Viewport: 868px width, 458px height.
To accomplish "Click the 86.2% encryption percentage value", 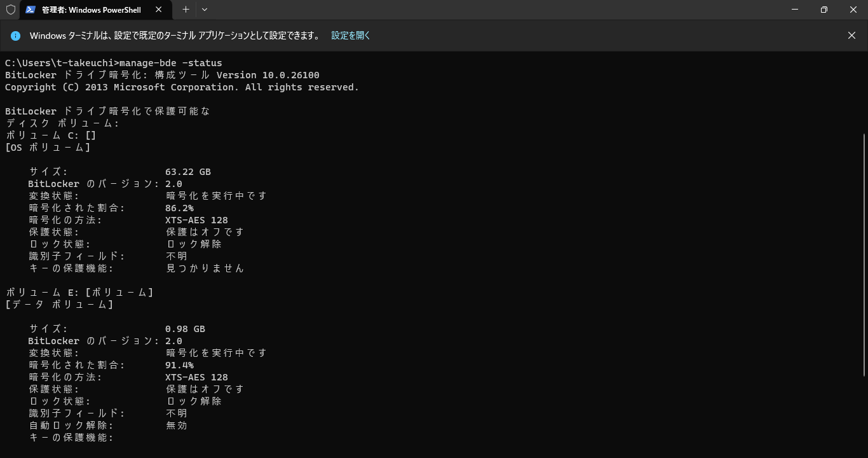I will coord(179,208).
